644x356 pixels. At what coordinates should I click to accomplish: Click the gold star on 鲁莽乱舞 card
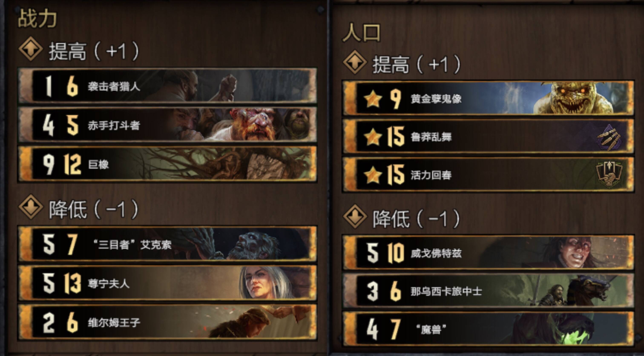(x=373, y=137)
